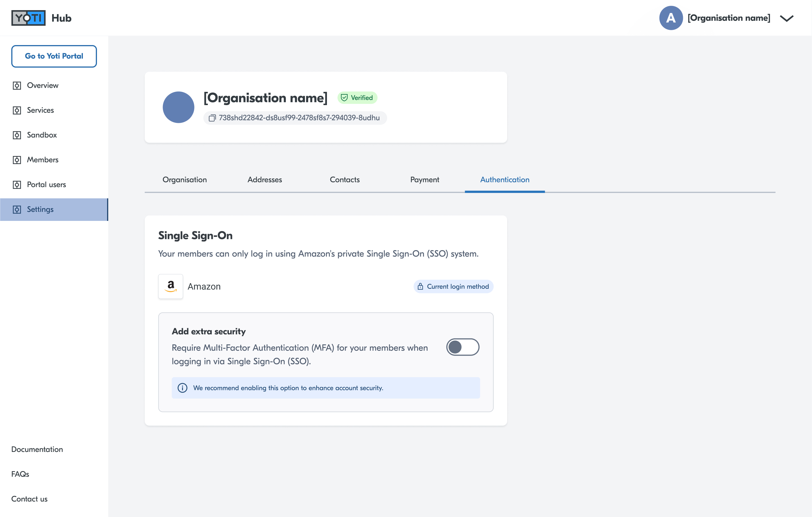The height and width of the screenshot is (517, 812).
Task: Open the FAQs link
Action: point(20,474)
